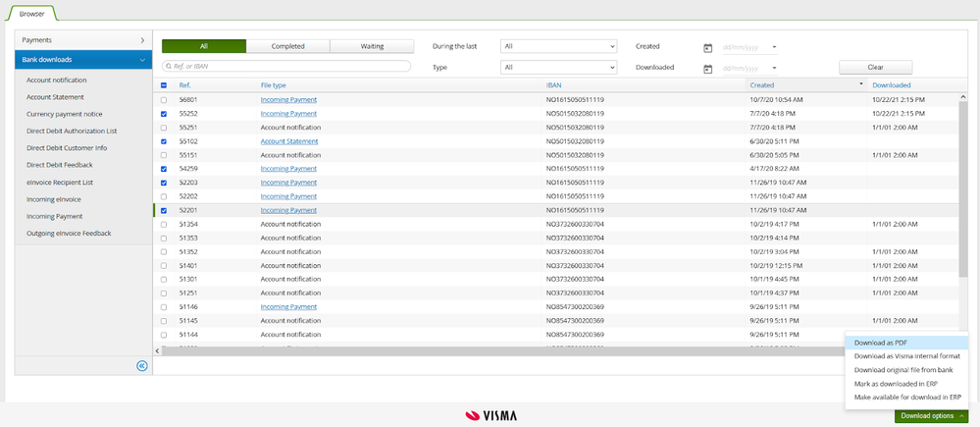Uncheck the row 52201 checkbox

(x=164, y=211)
